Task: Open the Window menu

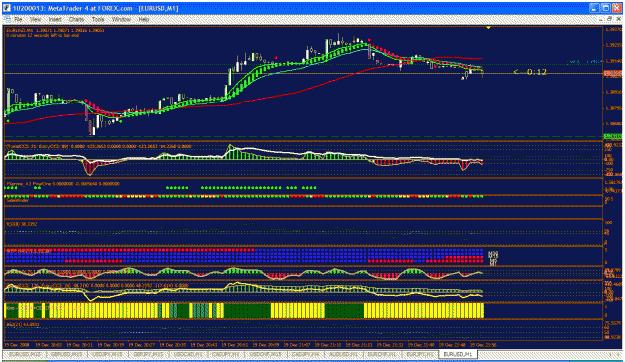Action: pyautogui.click(x=121, y=19)
